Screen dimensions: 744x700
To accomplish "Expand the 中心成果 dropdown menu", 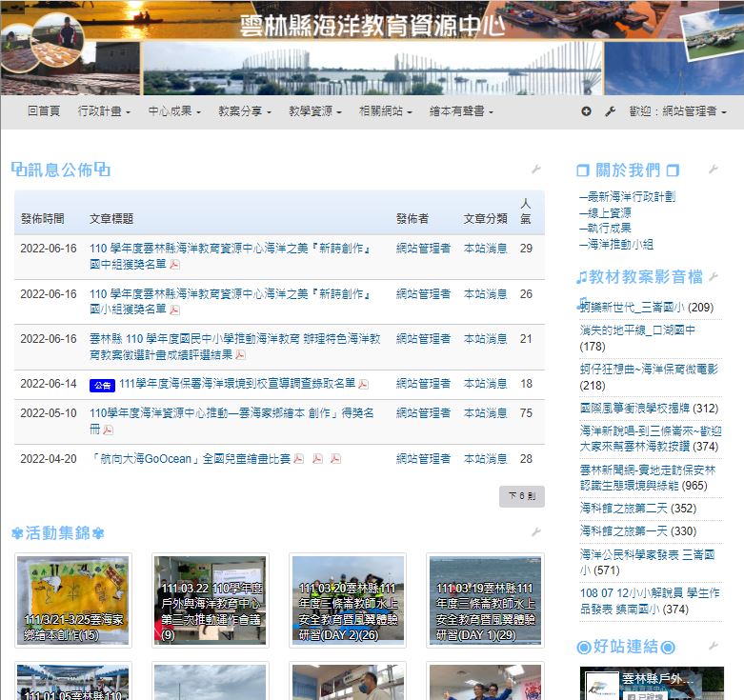I will (x=174, y=111).
